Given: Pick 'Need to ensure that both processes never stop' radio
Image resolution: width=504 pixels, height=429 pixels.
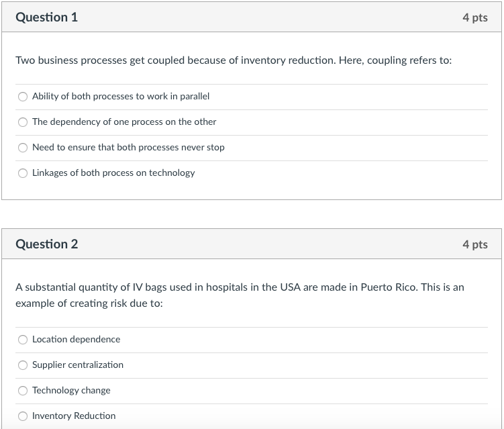Looking at the screenshot, I should pyautogui.click(x=23, y=148).
